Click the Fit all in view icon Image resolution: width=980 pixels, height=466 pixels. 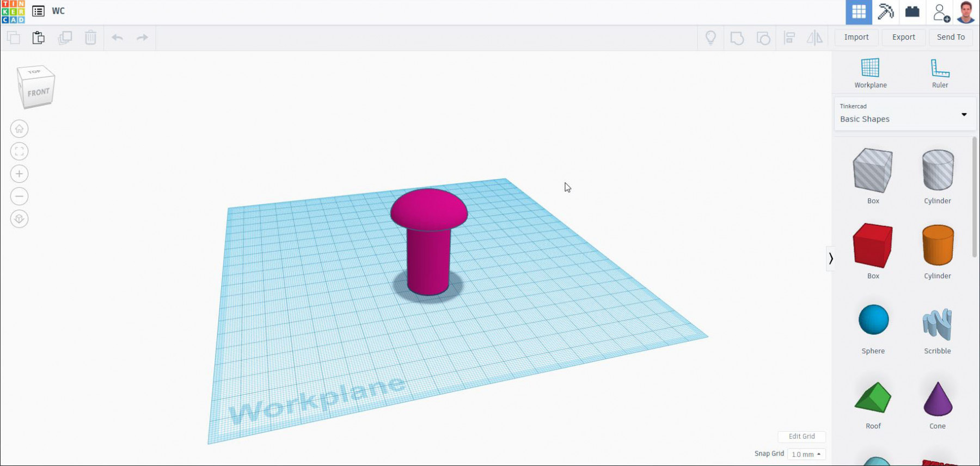coord(19,151)
